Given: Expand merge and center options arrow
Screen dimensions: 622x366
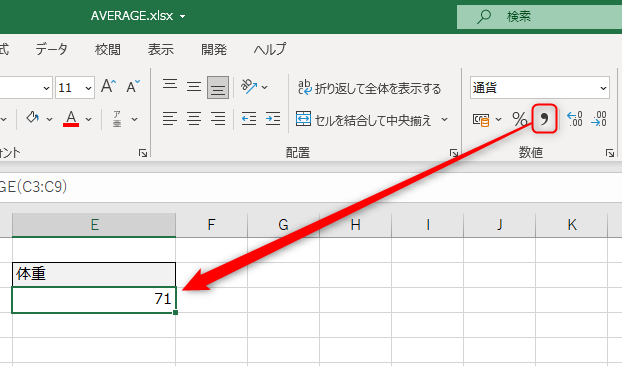Looking at the screenshot, I should [x=444, y=119].
